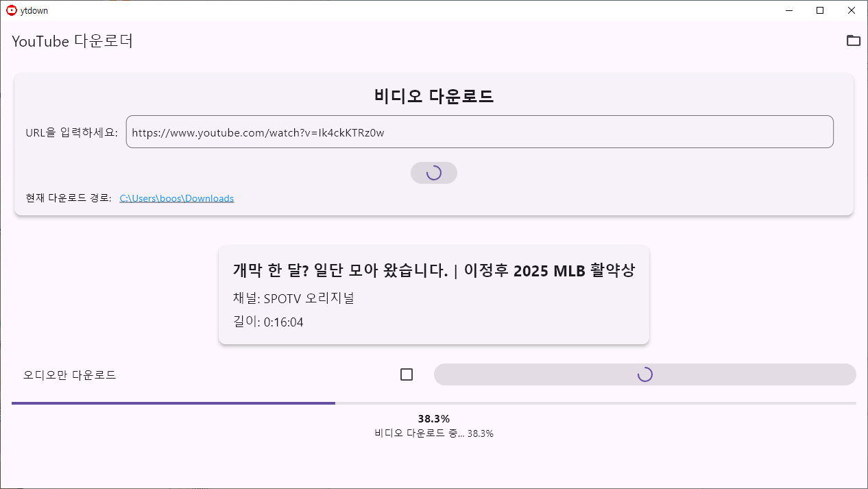The height and width of the screenshot is (489, 868).
Task: Click the 길이: 0:16:04 duration text
Action: click(x=268, y=322)
